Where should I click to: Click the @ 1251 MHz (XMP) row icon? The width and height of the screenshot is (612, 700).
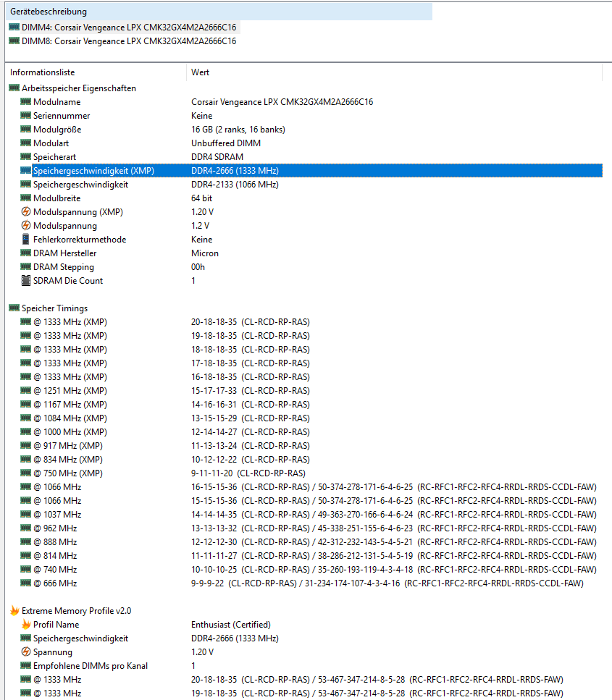coord(25,391)
